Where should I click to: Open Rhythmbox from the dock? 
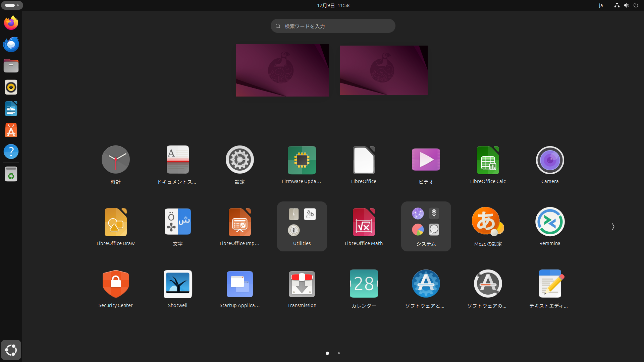tap(11, 87)
